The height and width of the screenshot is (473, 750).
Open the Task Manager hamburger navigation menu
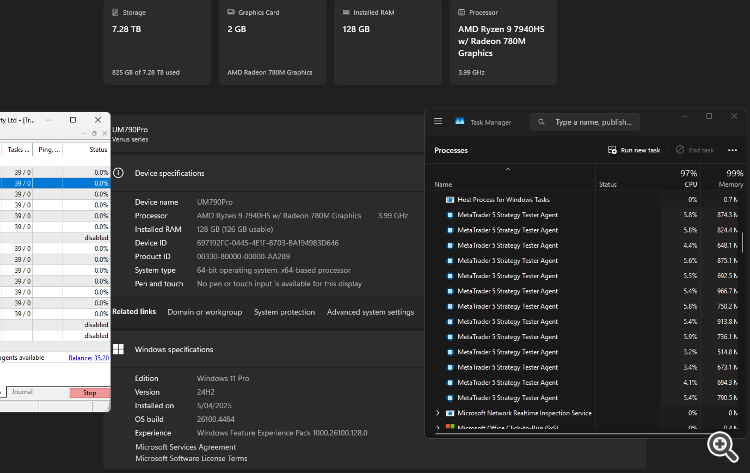coord(438,121)
